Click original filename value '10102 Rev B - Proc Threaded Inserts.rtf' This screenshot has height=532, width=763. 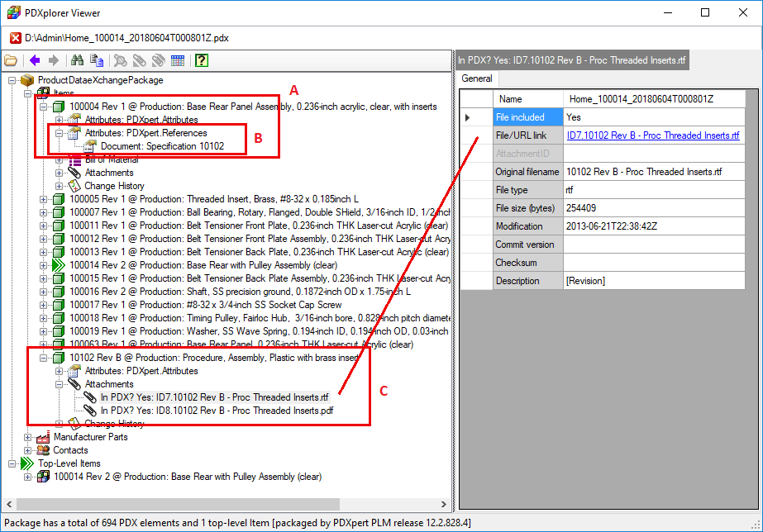(x=654, y=172)
